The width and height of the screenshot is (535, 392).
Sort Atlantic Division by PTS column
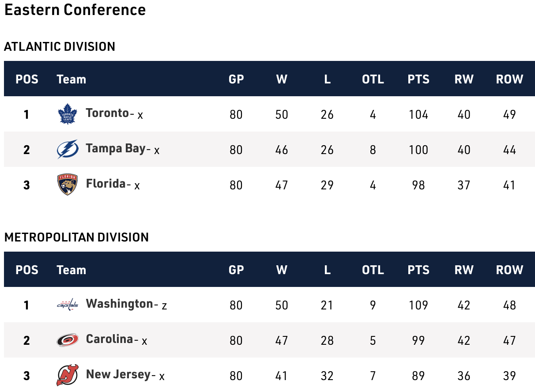(418, 79)
